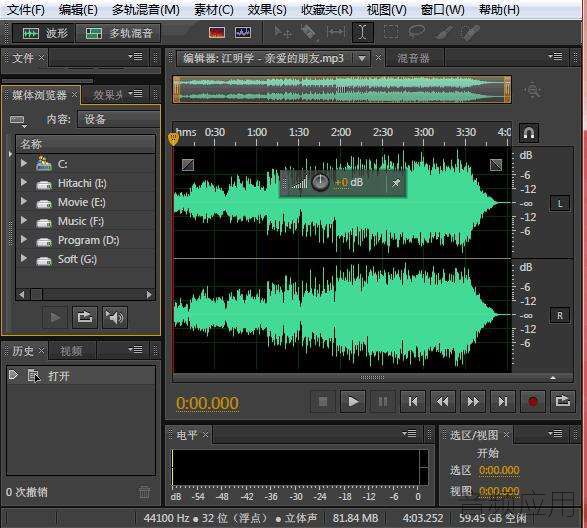Switch to the 混音器 tab
Image resolution: width=587 pixels, height=528 pixels.
[413, 58]
